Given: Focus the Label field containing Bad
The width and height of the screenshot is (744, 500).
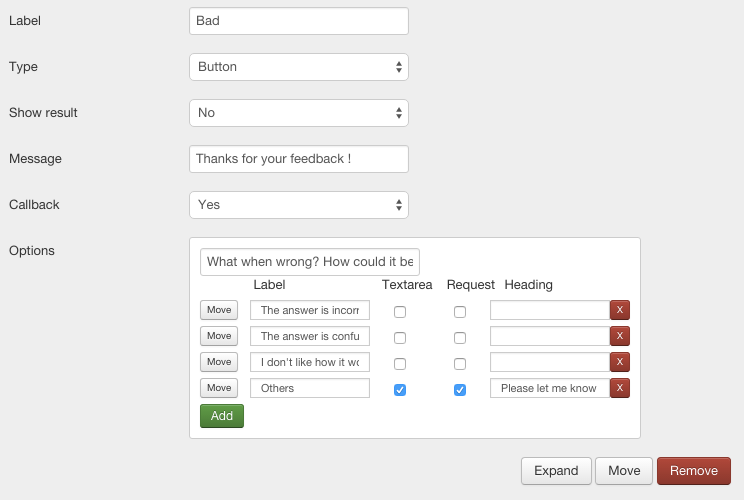Looking at the screenshot, I should point(298,21).
